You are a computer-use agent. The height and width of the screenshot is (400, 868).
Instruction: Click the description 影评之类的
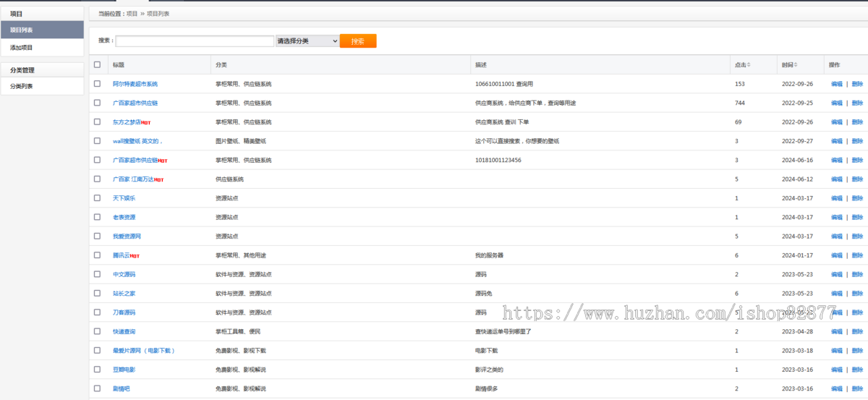[490, 370]
